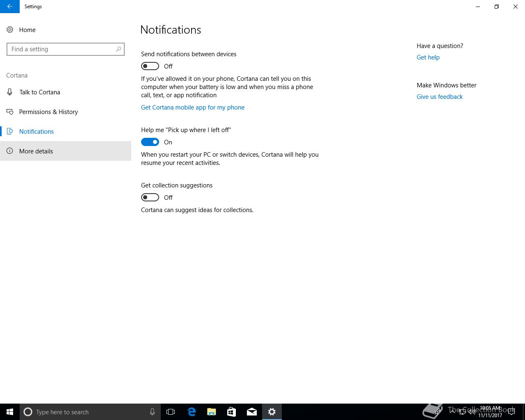Click the Permissions & History icon
This screenshot has height=420, width=525.
pos(10,112)
